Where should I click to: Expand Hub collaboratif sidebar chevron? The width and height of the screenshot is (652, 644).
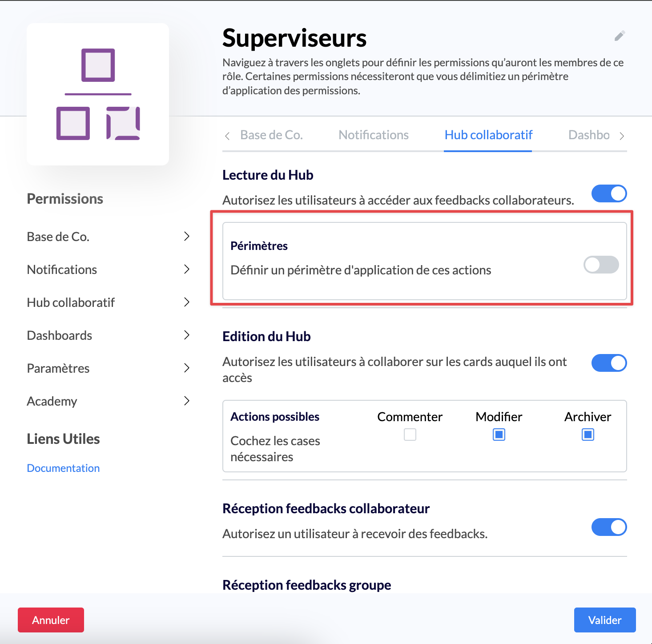187,302
